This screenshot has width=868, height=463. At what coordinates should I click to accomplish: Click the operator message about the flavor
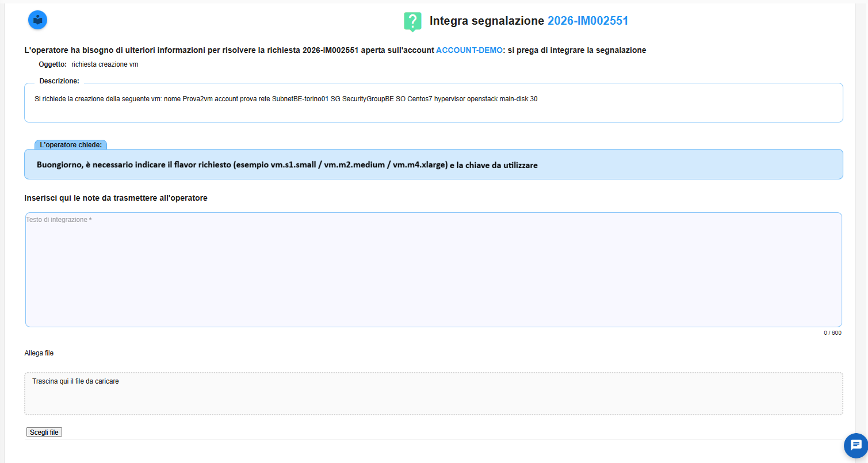287,165
